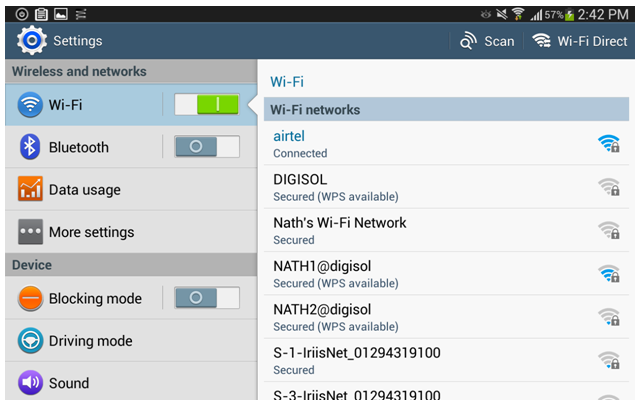Click the purple Sound speaker icon
Screen dimensions: 638x408
[30, 383]
